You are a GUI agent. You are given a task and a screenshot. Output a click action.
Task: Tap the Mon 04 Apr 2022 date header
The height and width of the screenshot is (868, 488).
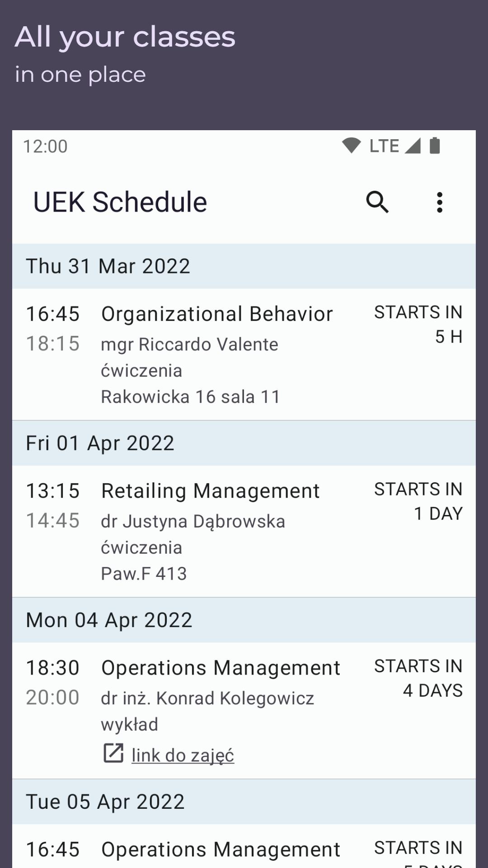pyautogui.click(x=244, y=620)
